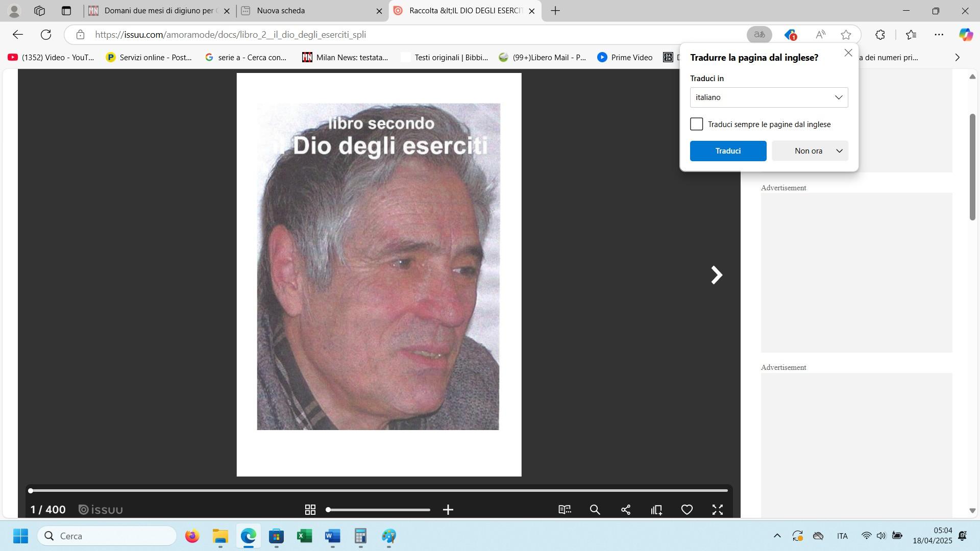The image size is (980, 551).
Task: Enter fullscreen with the expand icon
Action: click(718, 510)
